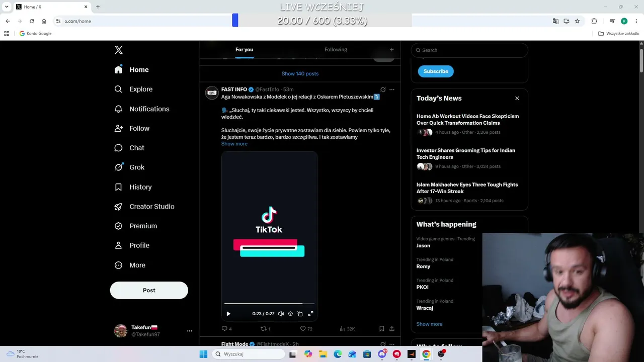Enable picture-in-picture for the video
The image size is (644, 362).
[300, 314]
